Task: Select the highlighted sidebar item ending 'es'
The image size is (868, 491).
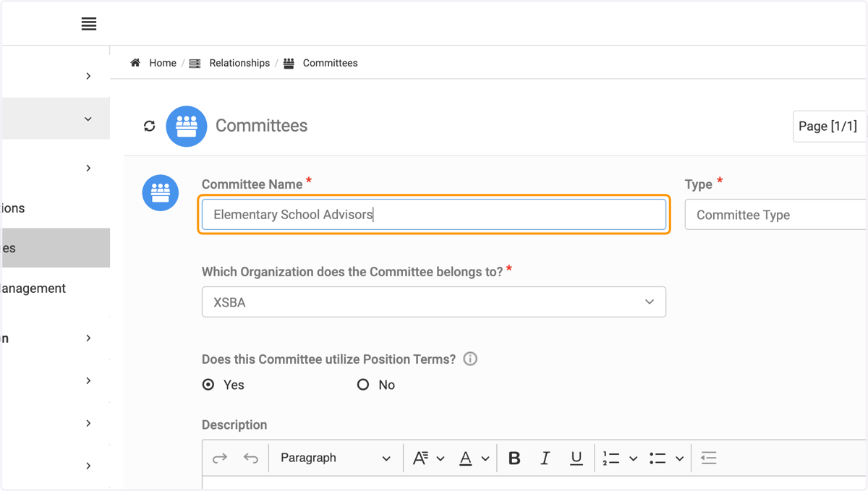Action: point(56,248)
